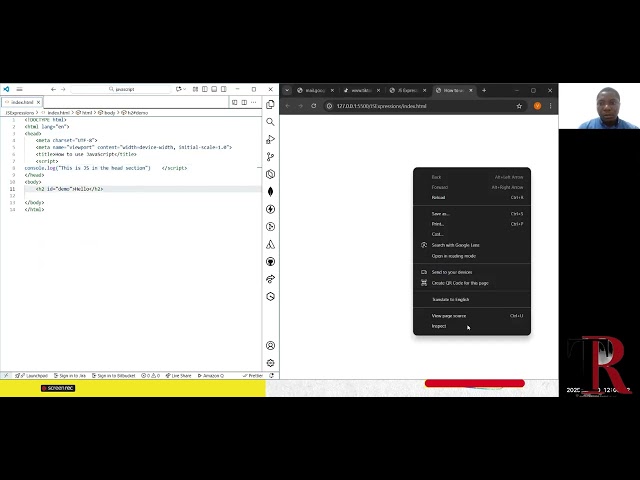
Task: Select Send to your devices
Action: (472, 272)
